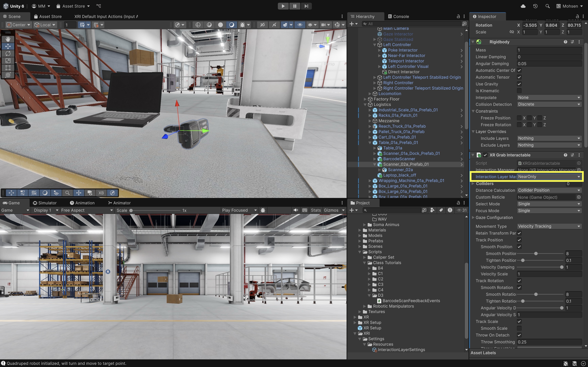Click the Step frame button
The height and width of the screenshot is (367, 588).
tap(306, 6)
